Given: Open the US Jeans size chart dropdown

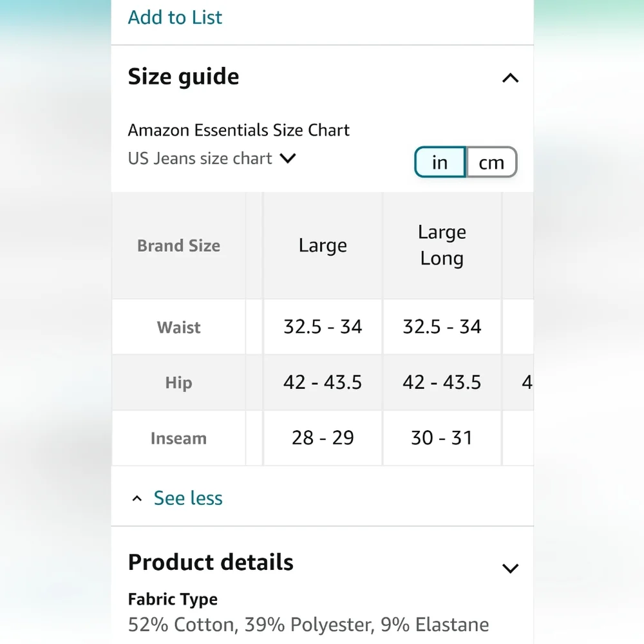Looking at the screenshot, I should [211, 158].
